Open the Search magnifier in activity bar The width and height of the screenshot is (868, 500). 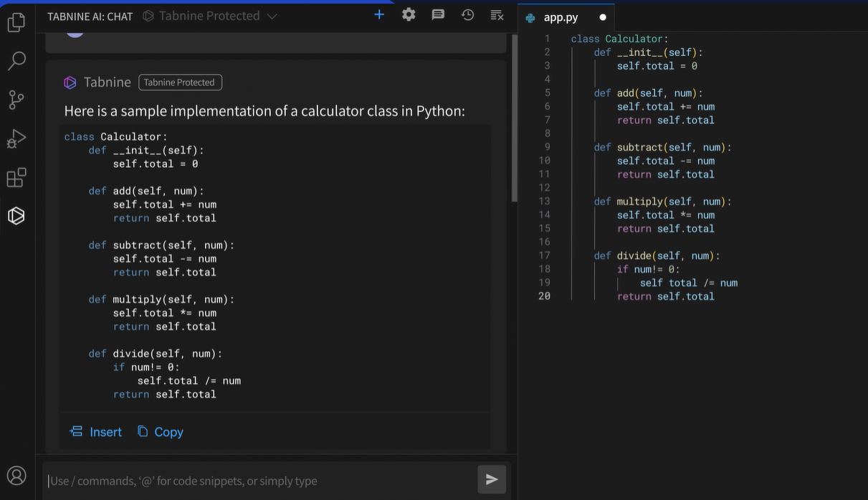16,61
